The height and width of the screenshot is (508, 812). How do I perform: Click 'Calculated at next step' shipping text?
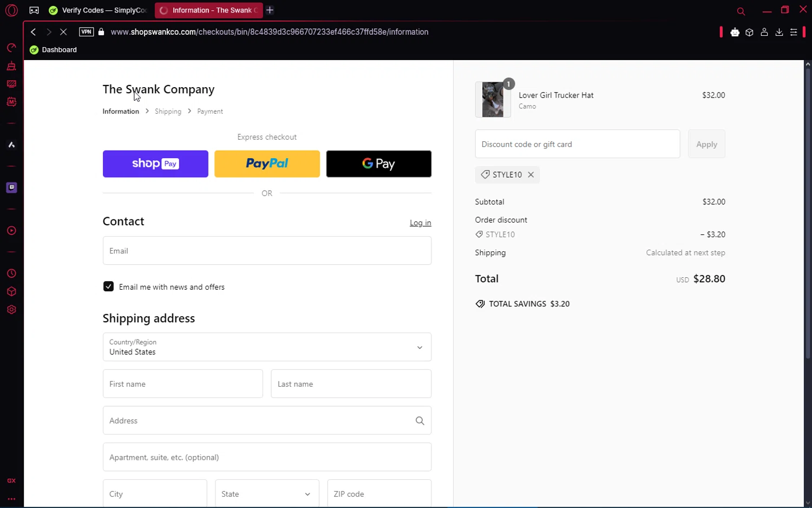pyautogui.click(x=685, y=253)
